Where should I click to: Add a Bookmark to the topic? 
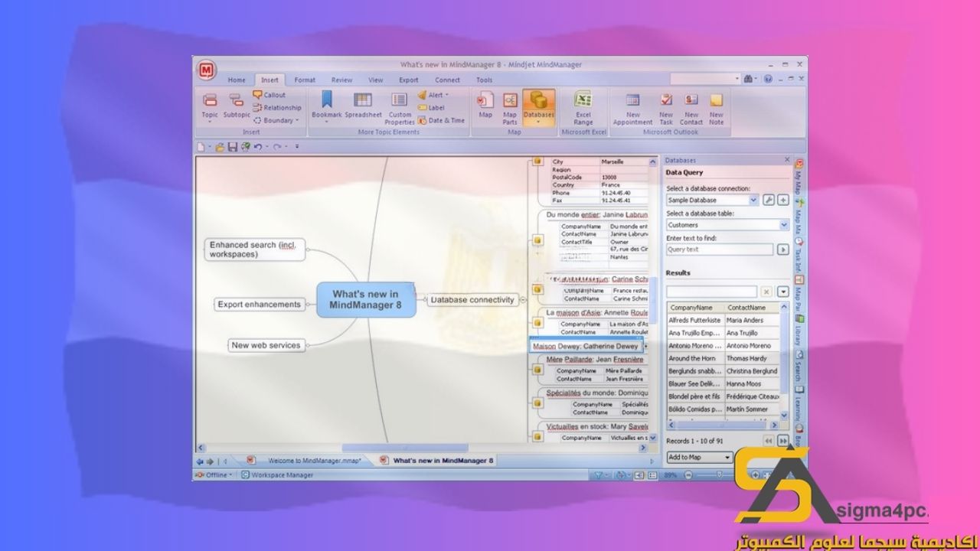pyautogui.click(x=326, y=106)
